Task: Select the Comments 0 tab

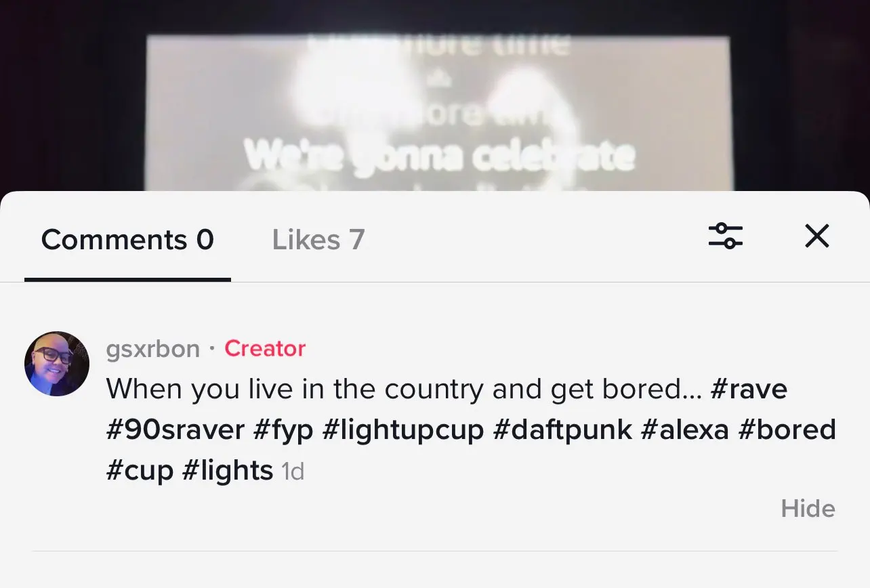Action: click(127, 240)
